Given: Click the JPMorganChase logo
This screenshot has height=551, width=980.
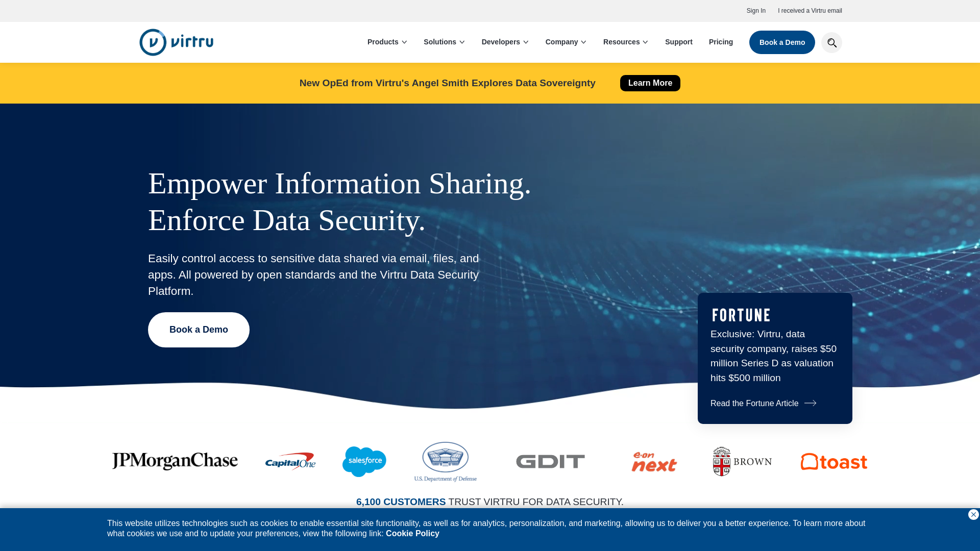Looking at the screenshot, I should [175, 461].
